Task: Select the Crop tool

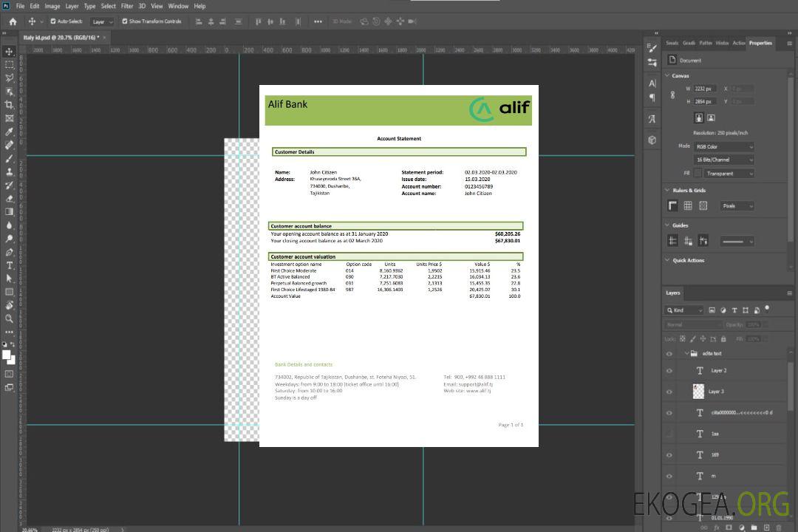Action: point(10,105)
